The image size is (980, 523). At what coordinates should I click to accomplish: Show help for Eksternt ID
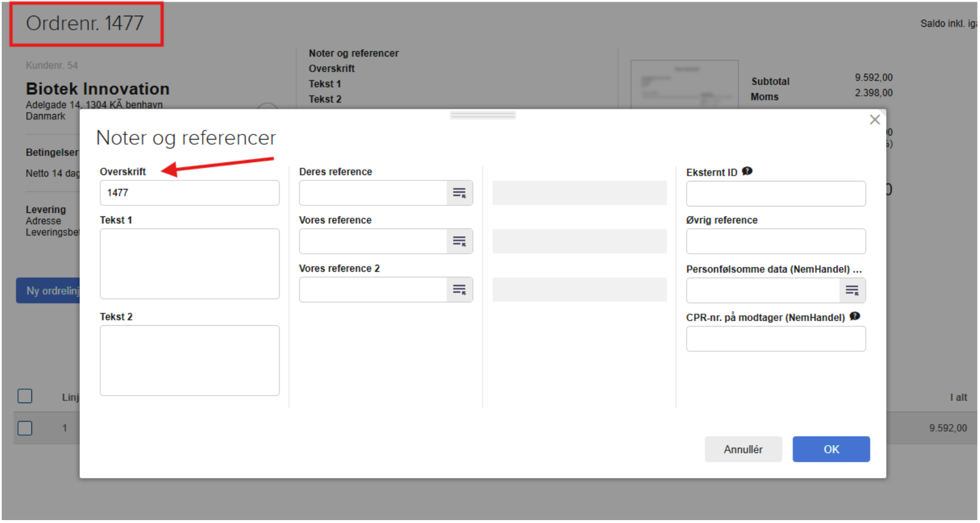[x=747, y=171]
